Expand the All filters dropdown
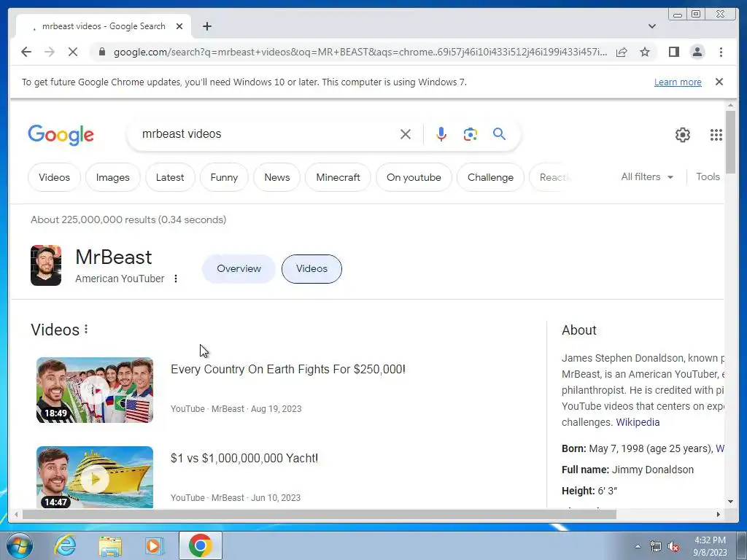The height and width of the screenshot is (560, 747). click(x=647, y=177)
